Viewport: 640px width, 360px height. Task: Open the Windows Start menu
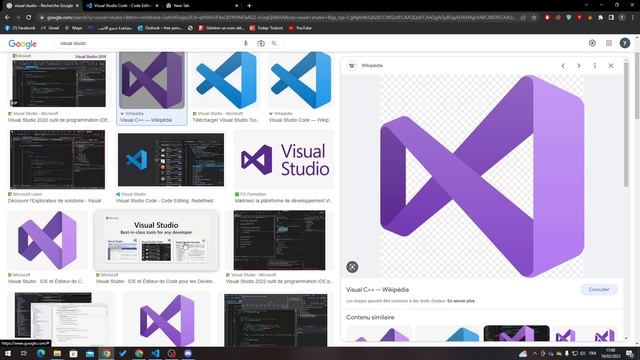pos(7,353)
